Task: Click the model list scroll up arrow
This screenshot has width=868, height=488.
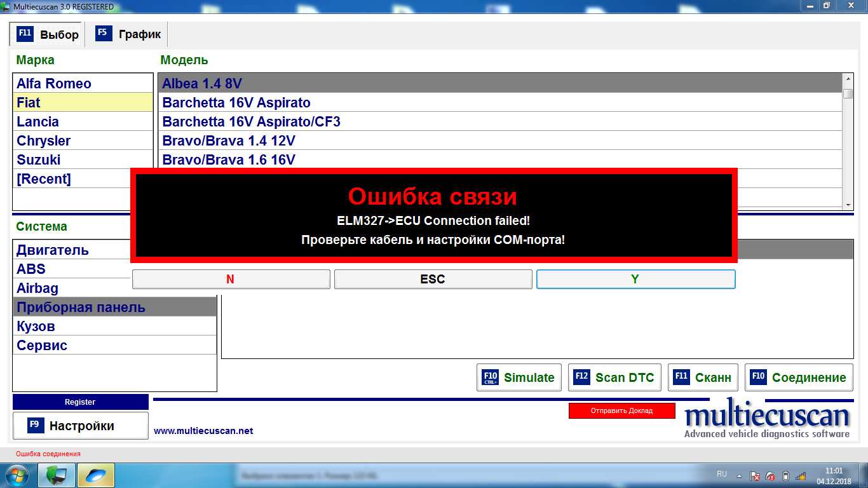Action: pos(848,79)
